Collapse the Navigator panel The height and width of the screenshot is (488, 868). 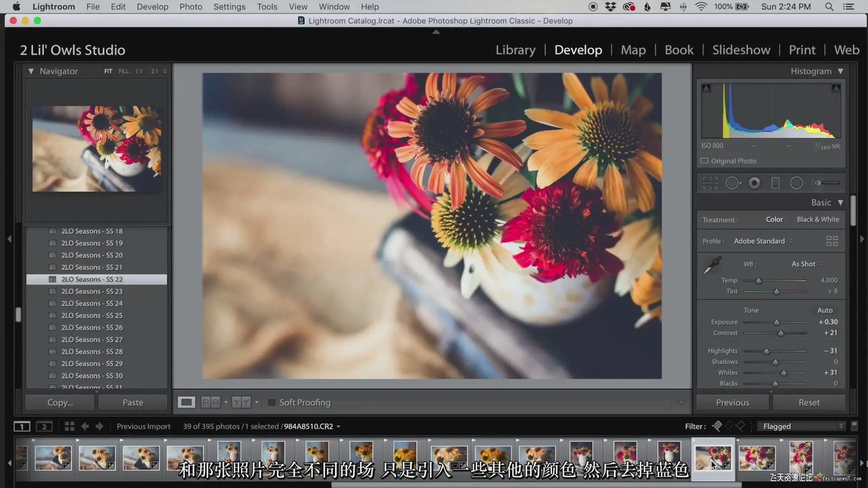31,71
